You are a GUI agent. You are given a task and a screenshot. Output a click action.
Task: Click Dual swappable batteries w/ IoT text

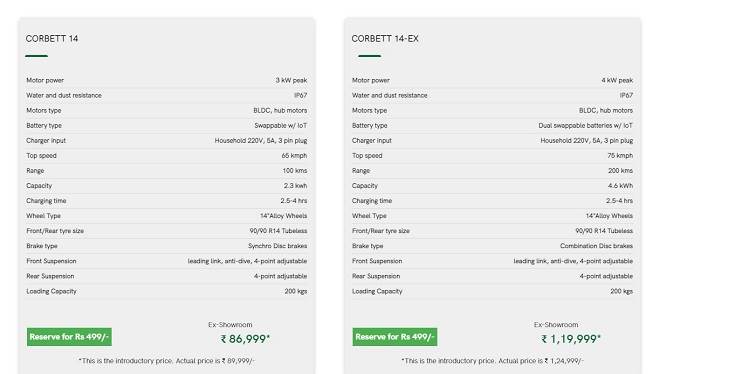click(585, 126)
